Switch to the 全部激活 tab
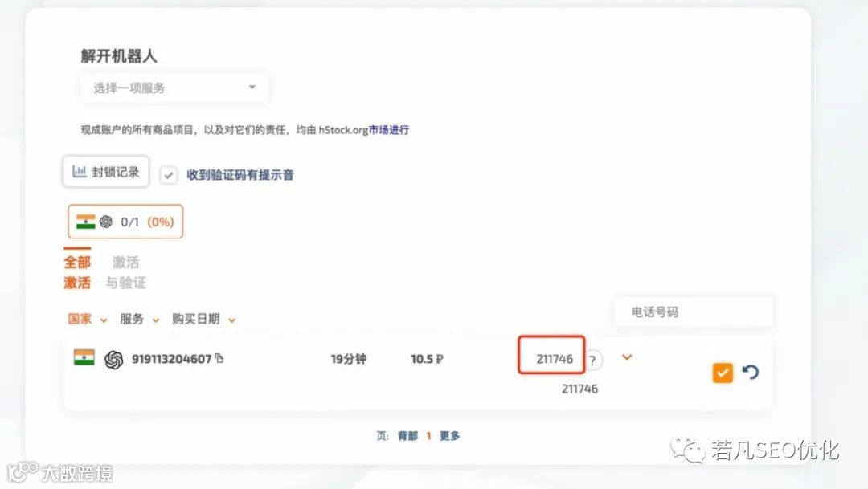 coord(77,272)
